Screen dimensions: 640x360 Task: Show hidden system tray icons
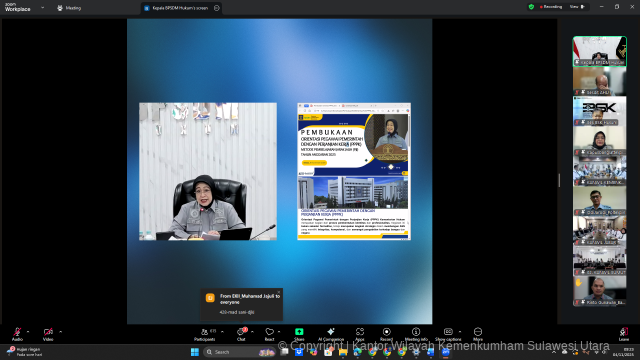[554, 352]
